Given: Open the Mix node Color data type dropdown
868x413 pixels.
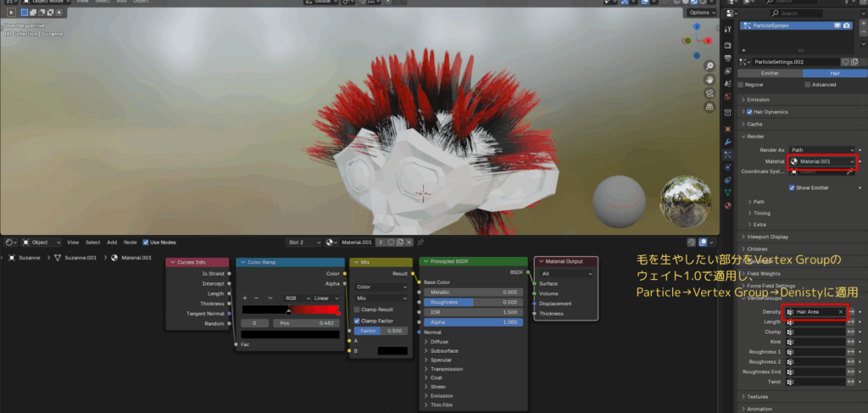Looking at the screenshot, I should click(381, 287).
